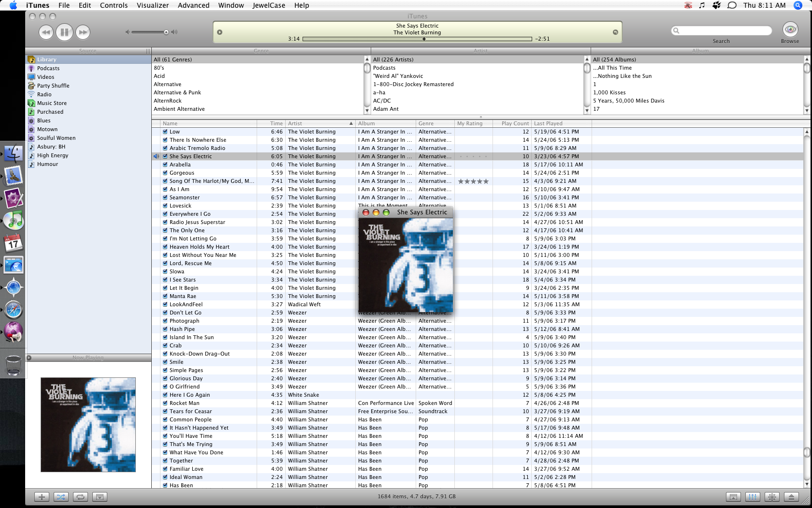This screenshot has width=812, height=508.
Task: Click the Finder icon in the Dock
Action: click(x=14, y=154)
